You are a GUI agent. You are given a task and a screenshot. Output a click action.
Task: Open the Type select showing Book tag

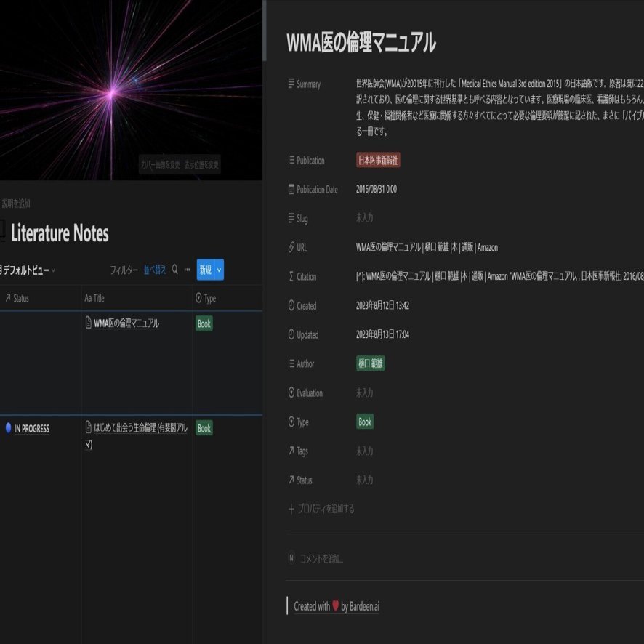click(364, 422)
